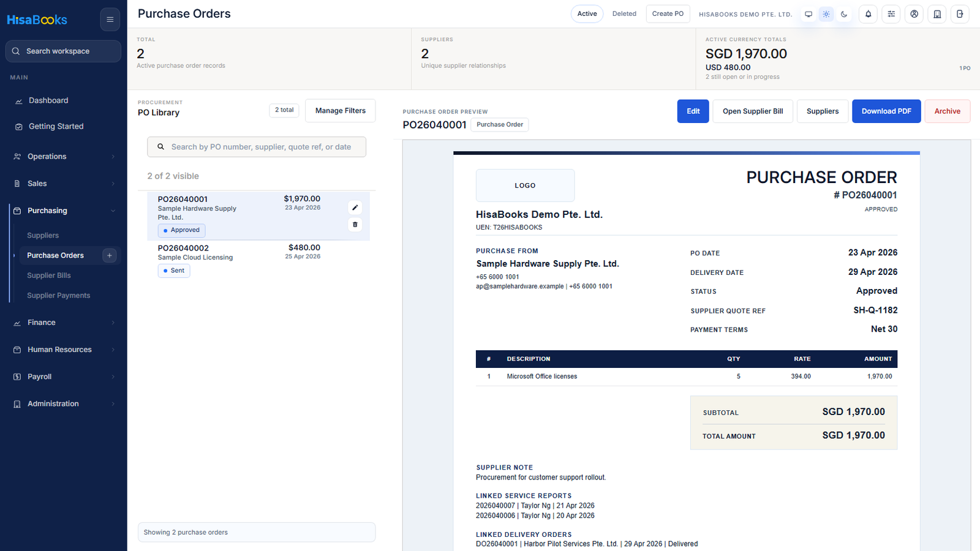This screenshot has height=551, width=980.
Task: Click 'HISABOOKS DEMO PTE. LTD.' in header
Action: tap(745, 14)
